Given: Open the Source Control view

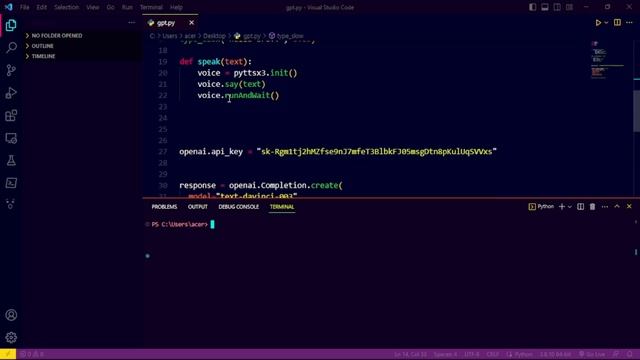Looking at the screenshot, I should click(11, 70).
